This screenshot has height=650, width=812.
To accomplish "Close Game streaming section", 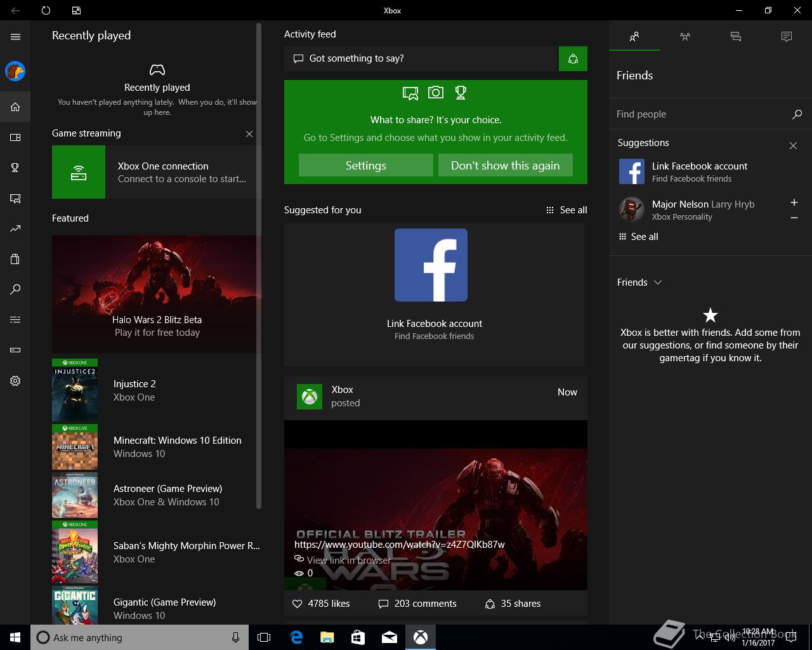I will tap(249, 134).
